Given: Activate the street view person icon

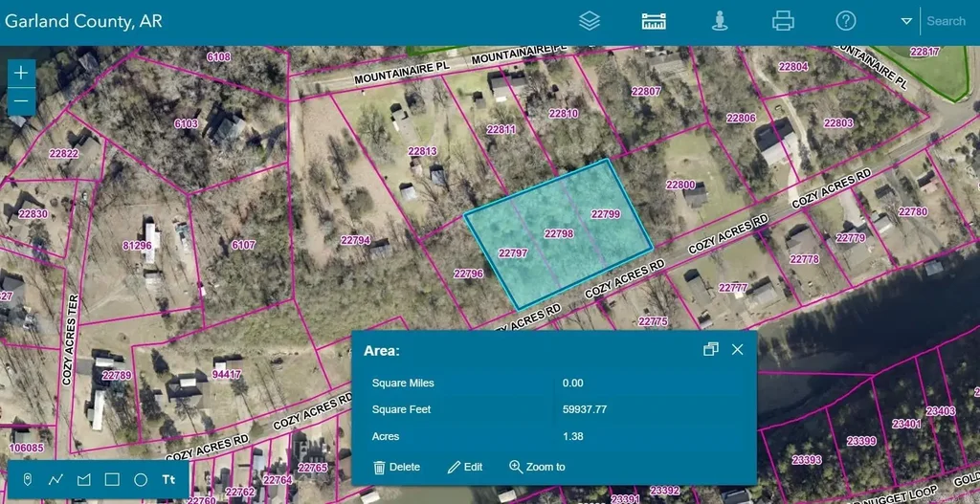Looking at the screenshot, I should pyautogui.click(x=720, y=21).
